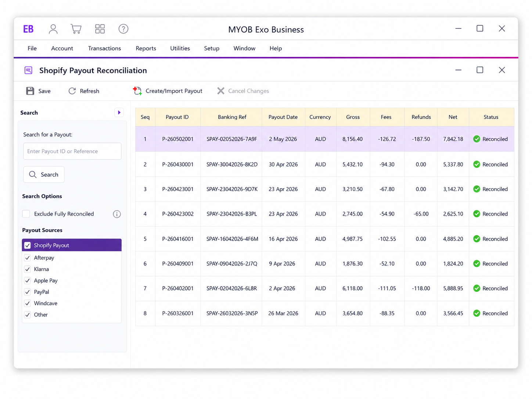Click the Shopify Payout Reconciliation window icon
532x399 pixels.
pos(28,70)
